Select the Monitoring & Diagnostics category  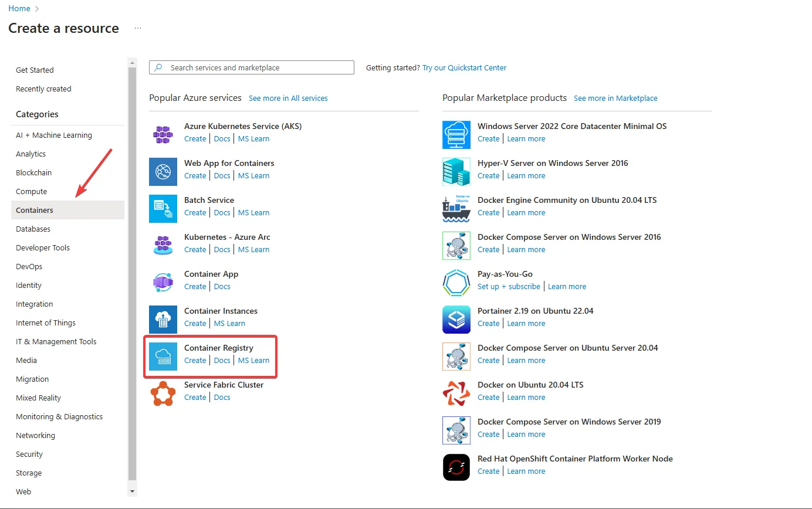tap(67, 416)
